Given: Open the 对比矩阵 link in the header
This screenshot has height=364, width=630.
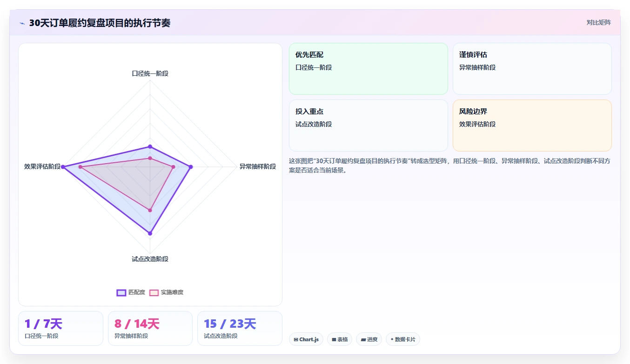Looking at the screenshot, I should coord(598,22).
